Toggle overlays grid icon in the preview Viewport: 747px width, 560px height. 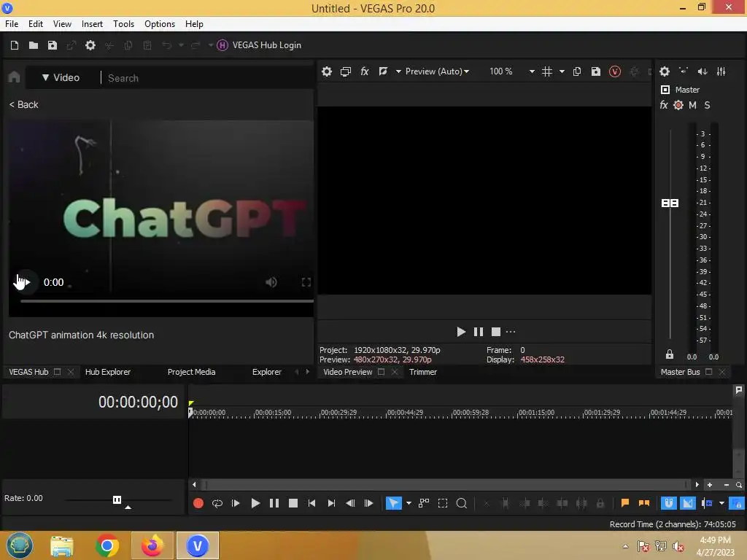tap(547, 71)
